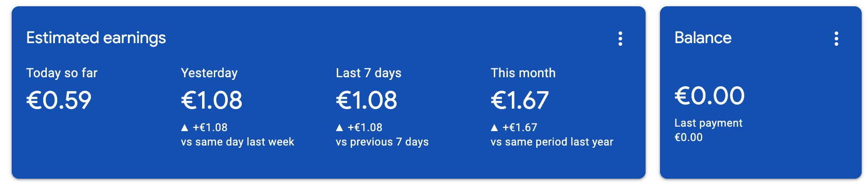Click the 'vs same period last year' text
Screen dimensions: 868x185
[552, 142]
